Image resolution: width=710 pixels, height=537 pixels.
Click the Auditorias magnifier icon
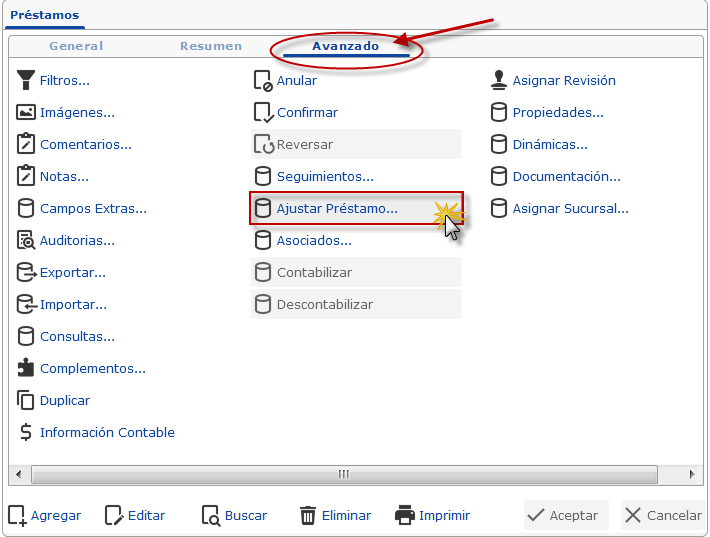point(26,240)
